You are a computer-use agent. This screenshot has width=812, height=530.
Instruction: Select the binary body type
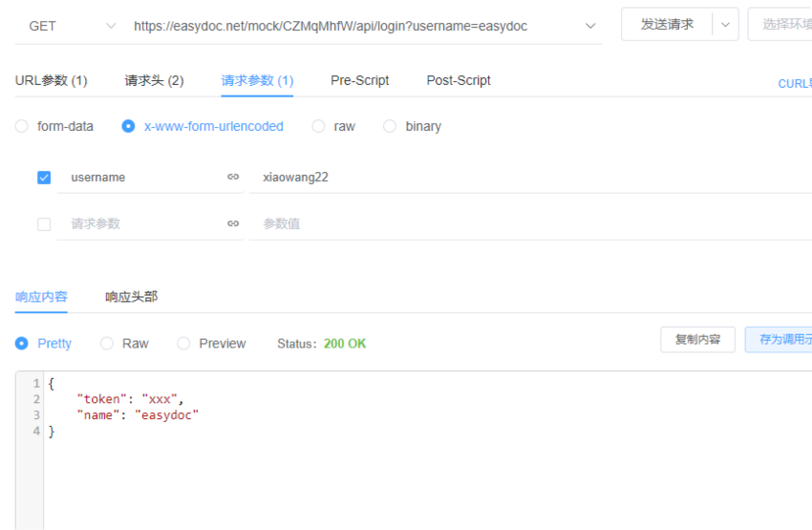(390, 126)
